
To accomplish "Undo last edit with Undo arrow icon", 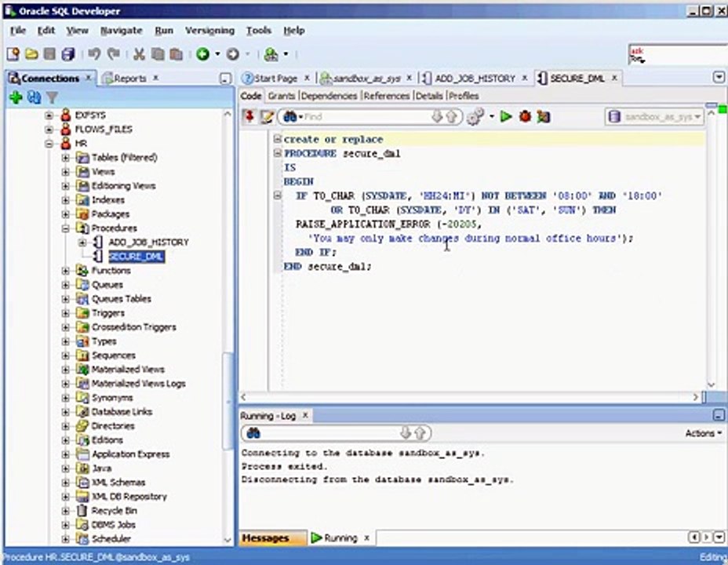I will pos(94,54).
